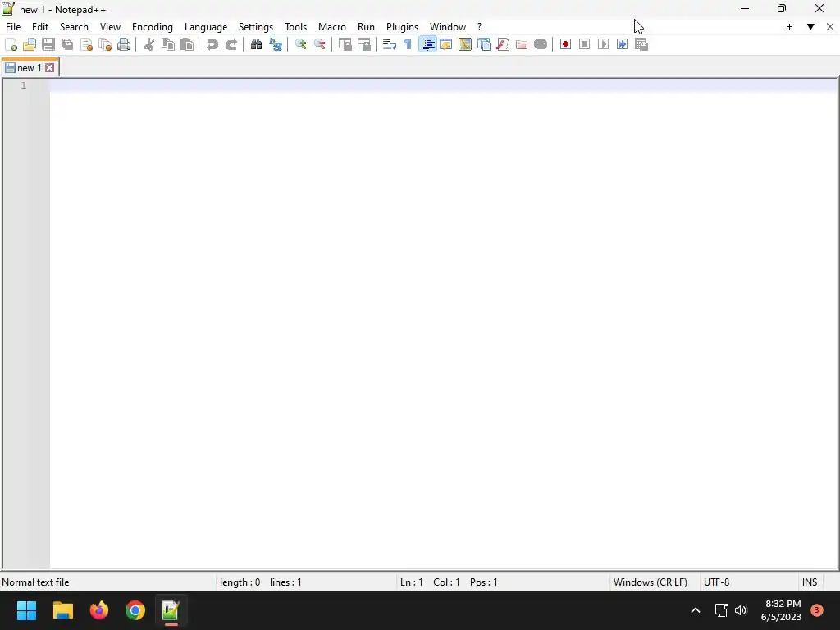The width and height of the screenshot is (840, 630).
Task: Open the ? help menu
Action: [479, 27]
